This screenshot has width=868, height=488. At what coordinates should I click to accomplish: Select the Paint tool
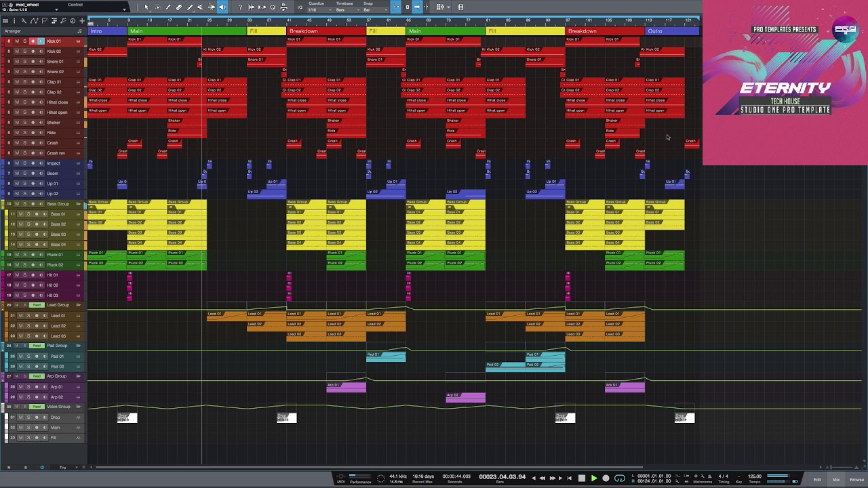tap(190, 7)
